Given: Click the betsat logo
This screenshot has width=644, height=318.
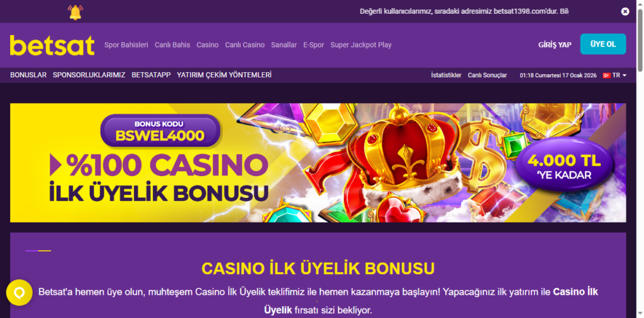Looking at the screenshot, I should point(52,45).
